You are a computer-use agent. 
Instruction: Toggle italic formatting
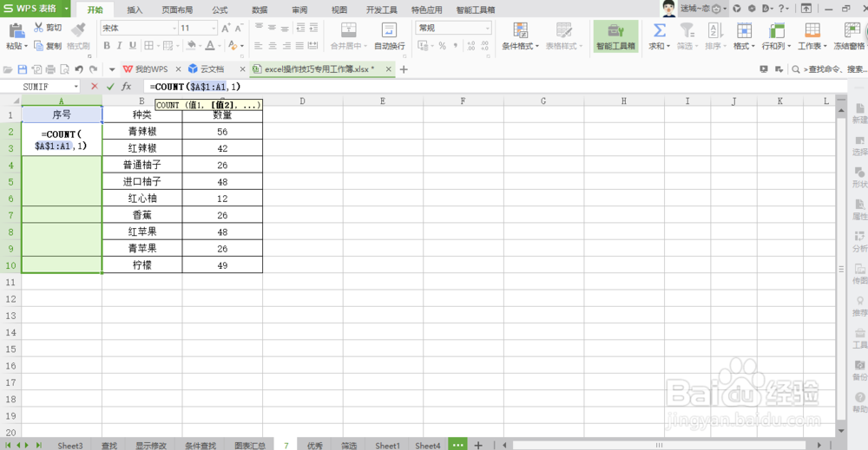click(119, 45)
